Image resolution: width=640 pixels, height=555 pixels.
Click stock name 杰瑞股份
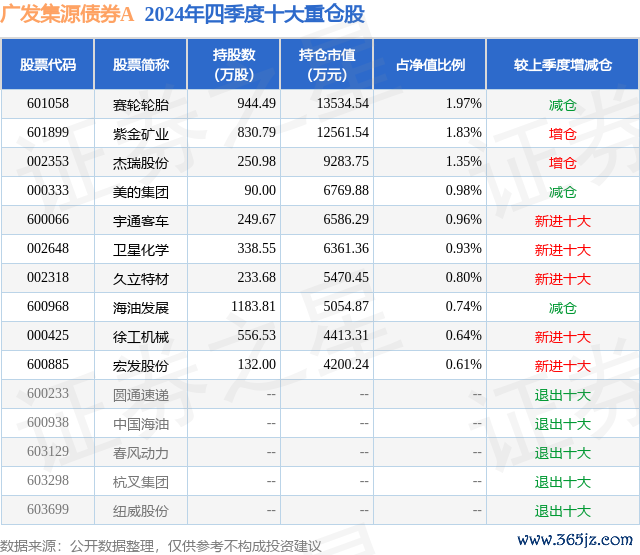click(x=141, y=163)
